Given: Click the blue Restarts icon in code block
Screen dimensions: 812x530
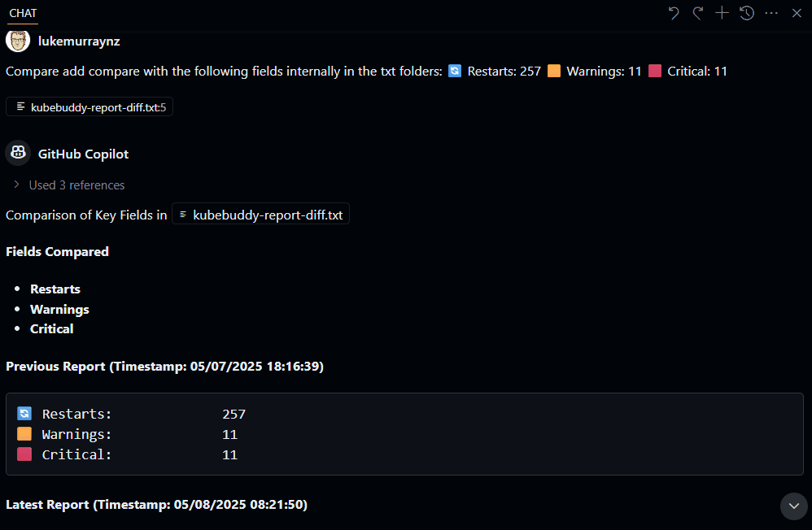Looking at the screenshot, I should click(24, 413).
